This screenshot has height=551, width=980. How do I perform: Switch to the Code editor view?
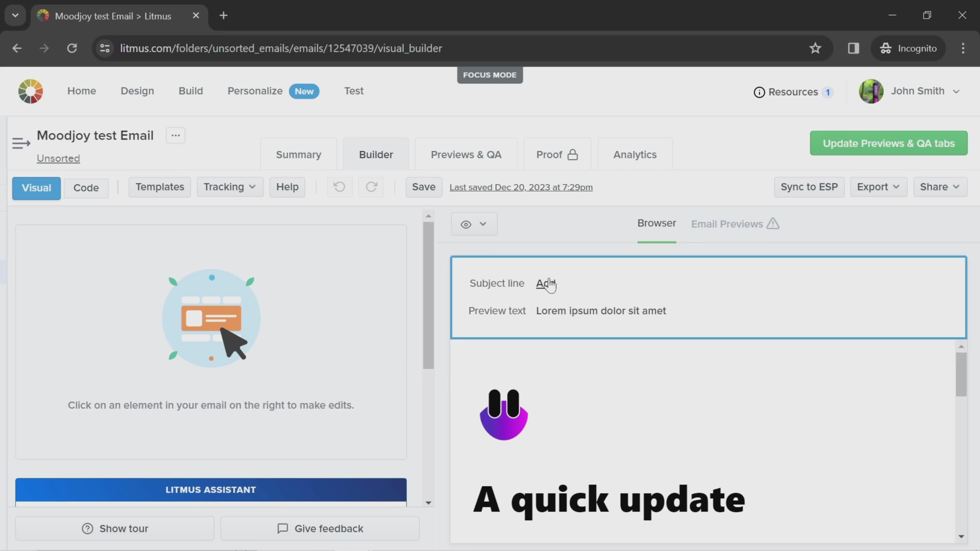pos(85,187)
